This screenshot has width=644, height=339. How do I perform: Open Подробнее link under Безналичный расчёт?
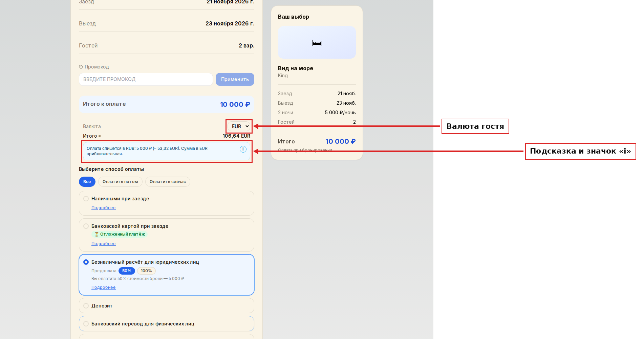tap(103, 287)
